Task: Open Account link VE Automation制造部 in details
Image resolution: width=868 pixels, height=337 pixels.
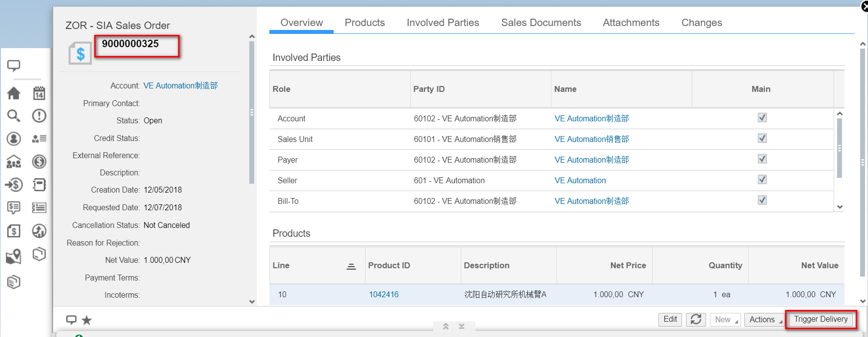Action: click(181, 85)
